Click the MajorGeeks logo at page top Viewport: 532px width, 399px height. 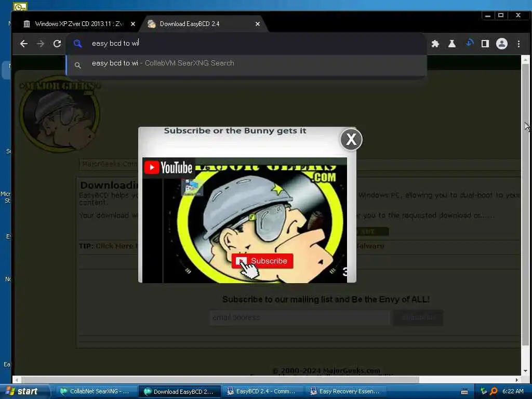(x=60, y=114)
